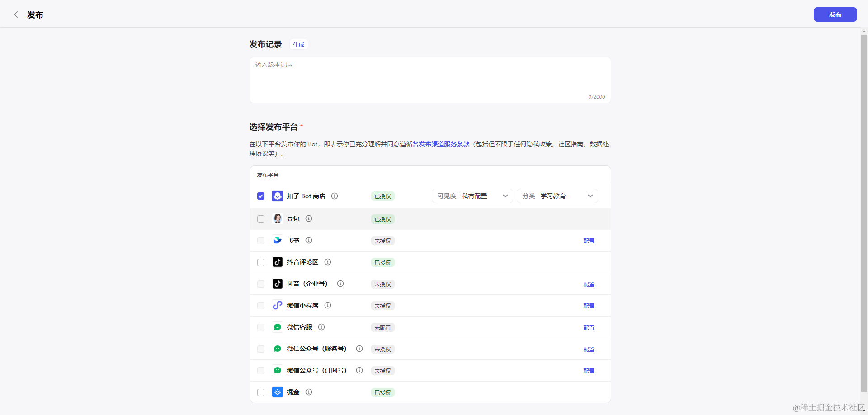The width and height of the screenshot is (868, 415).
Task: Click the 微信小程序 logo icon
Action: click(x=278, y=305)
